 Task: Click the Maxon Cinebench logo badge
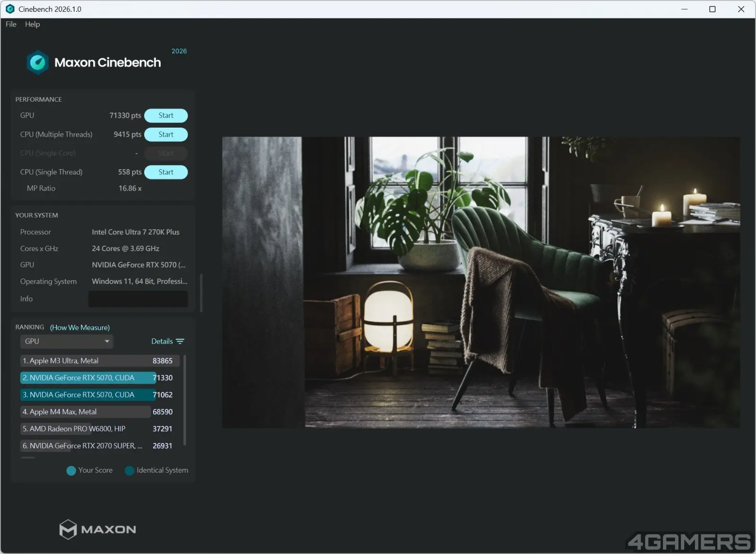coord(38,62)
